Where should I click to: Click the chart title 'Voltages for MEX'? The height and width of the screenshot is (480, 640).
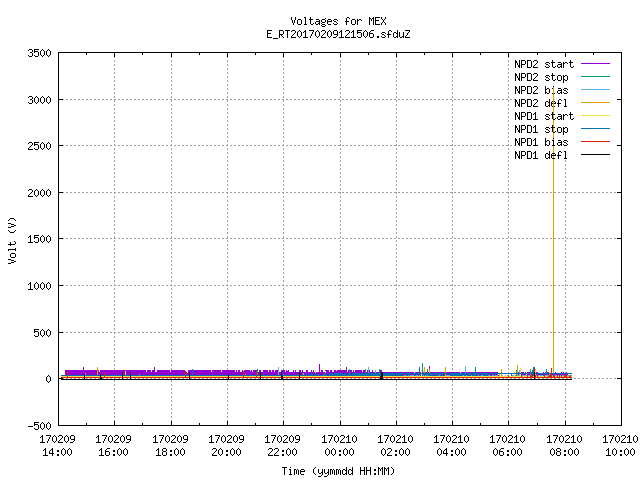click(338, 21)
